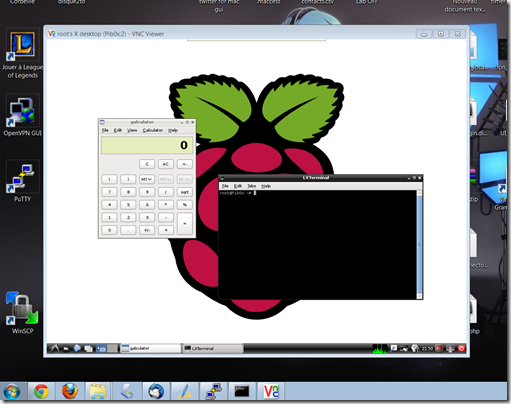Open LXTerminal File menu

[225, 186]
